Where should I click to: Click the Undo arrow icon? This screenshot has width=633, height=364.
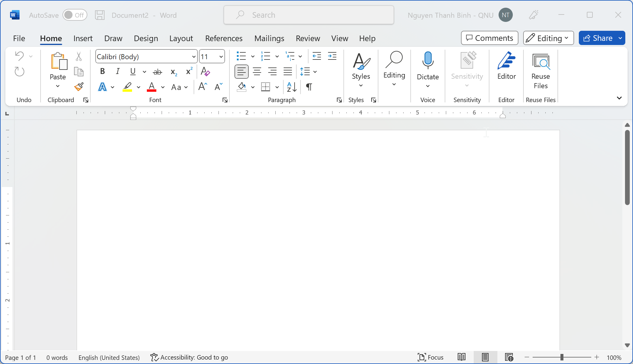(x=20, y=56)
